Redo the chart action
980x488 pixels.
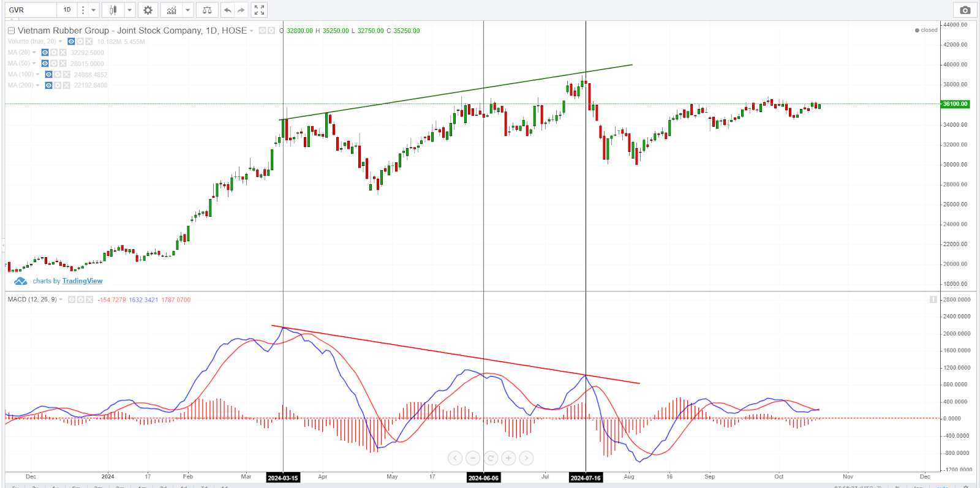click(x=241, y=10)
